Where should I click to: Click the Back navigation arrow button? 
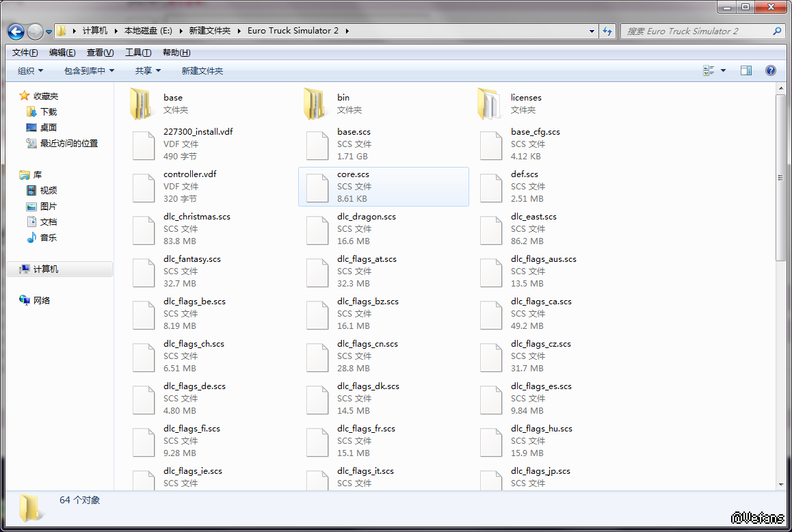coord(16,31)
